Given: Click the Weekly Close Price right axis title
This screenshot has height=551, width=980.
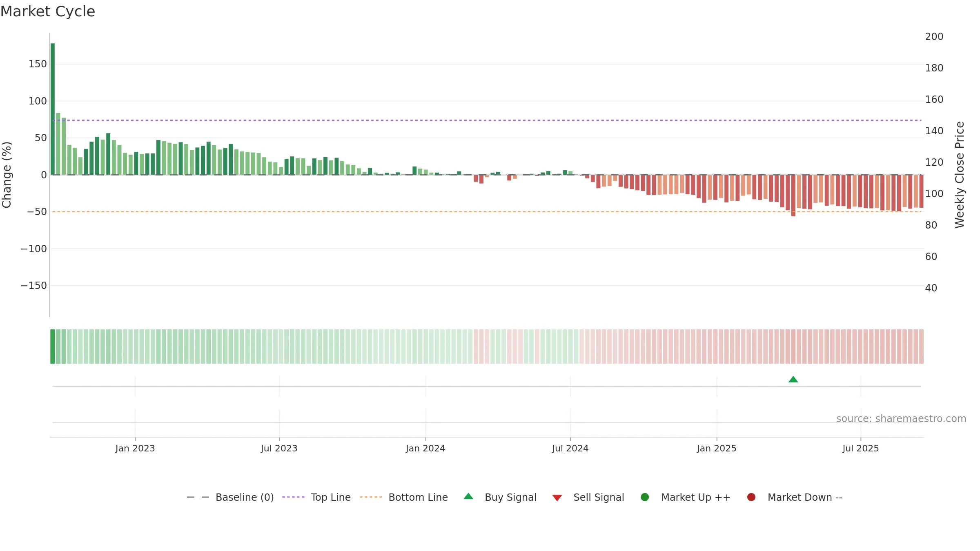Looking at the screenshot, I should 960,175.
